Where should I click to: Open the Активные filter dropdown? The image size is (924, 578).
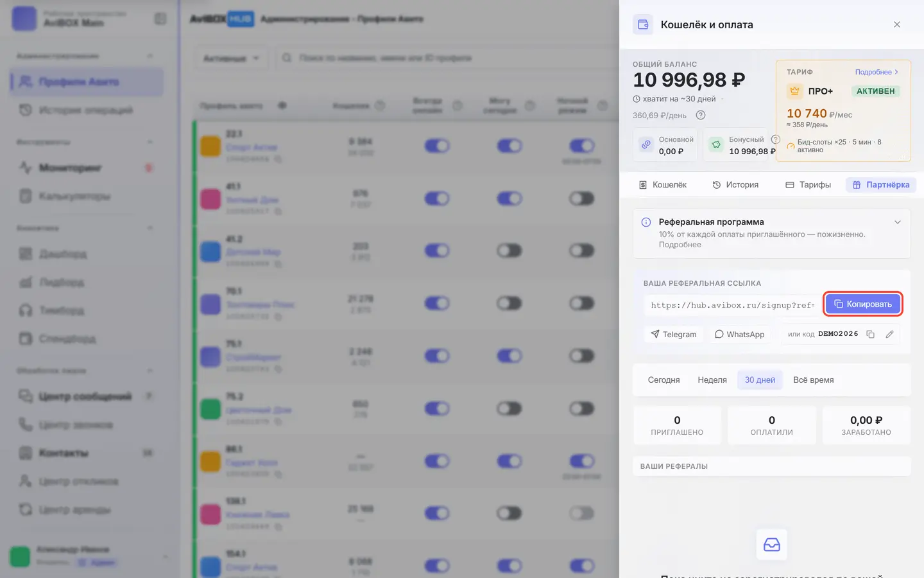(231, 58)
